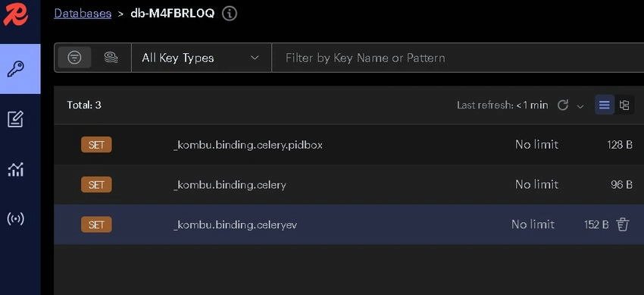Click No limit TTL of celeryev row
This screenshot has height=295, width=644.
click(533, 224)
